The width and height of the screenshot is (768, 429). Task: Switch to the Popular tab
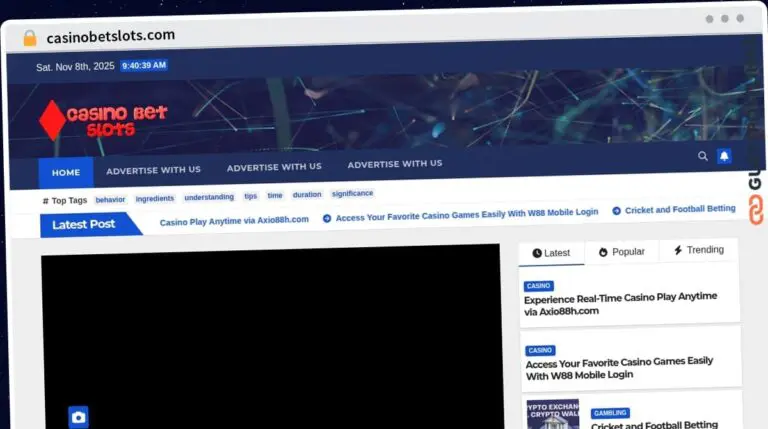click(622, 252)
